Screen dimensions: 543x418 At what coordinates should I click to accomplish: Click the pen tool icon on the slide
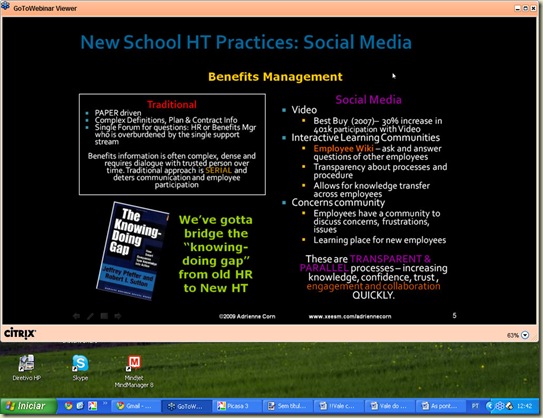pyautogui.click(x=90, y=316)
